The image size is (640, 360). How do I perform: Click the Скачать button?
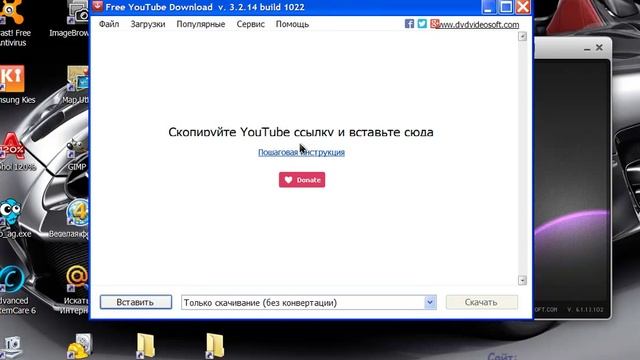(x=482, y=302)
